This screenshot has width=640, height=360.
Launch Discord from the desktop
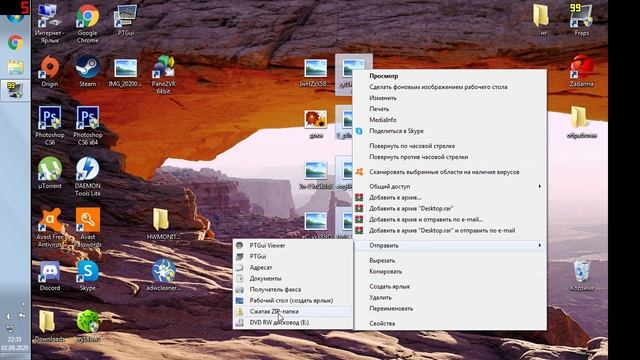pos(50,276)
